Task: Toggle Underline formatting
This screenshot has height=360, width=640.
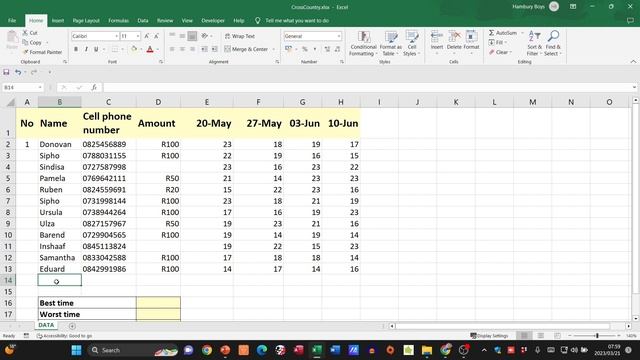Action: pos(96,49)
